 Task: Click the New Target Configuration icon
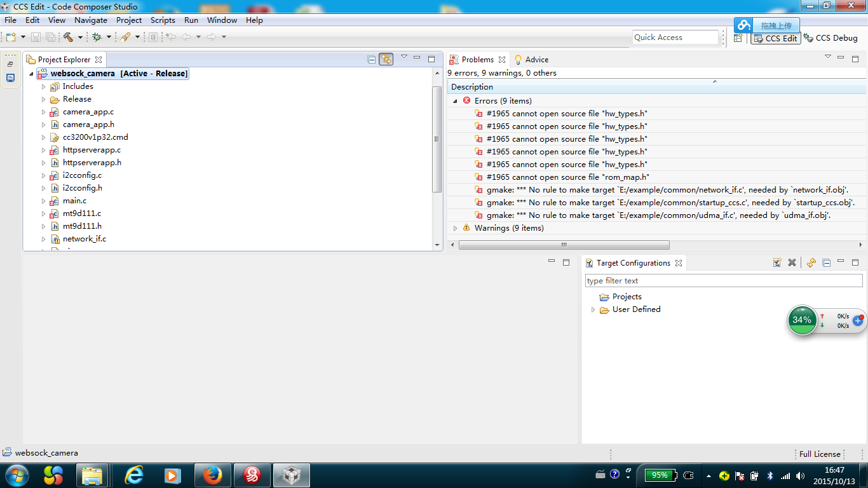[777, 262]
